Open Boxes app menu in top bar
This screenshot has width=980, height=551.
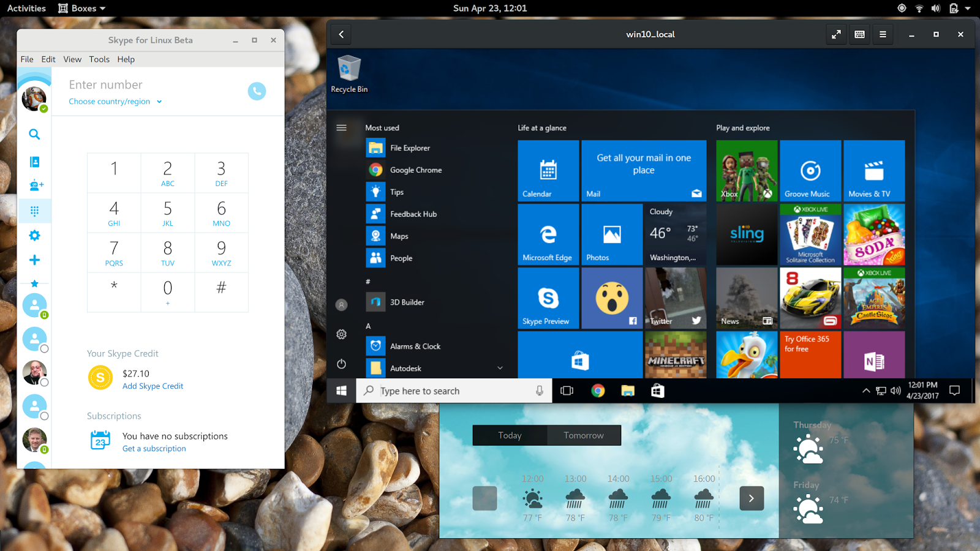coord(82,9)
